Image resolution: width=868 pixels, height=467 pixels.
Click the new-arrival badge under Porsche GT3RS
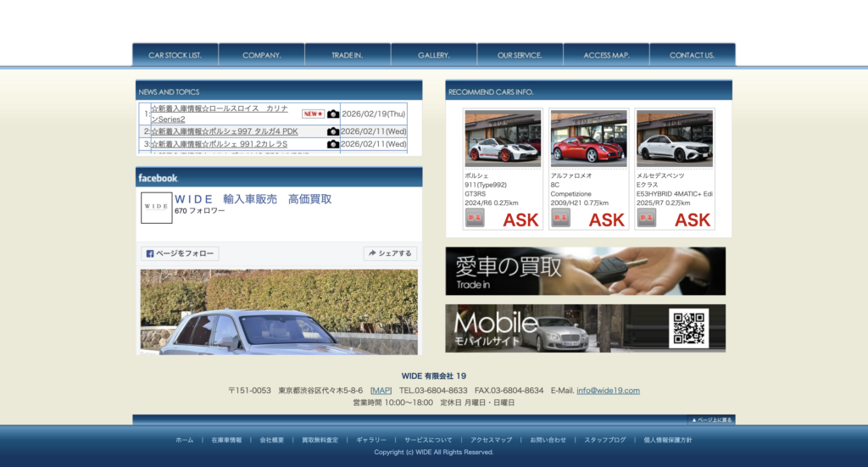[475, 218]
